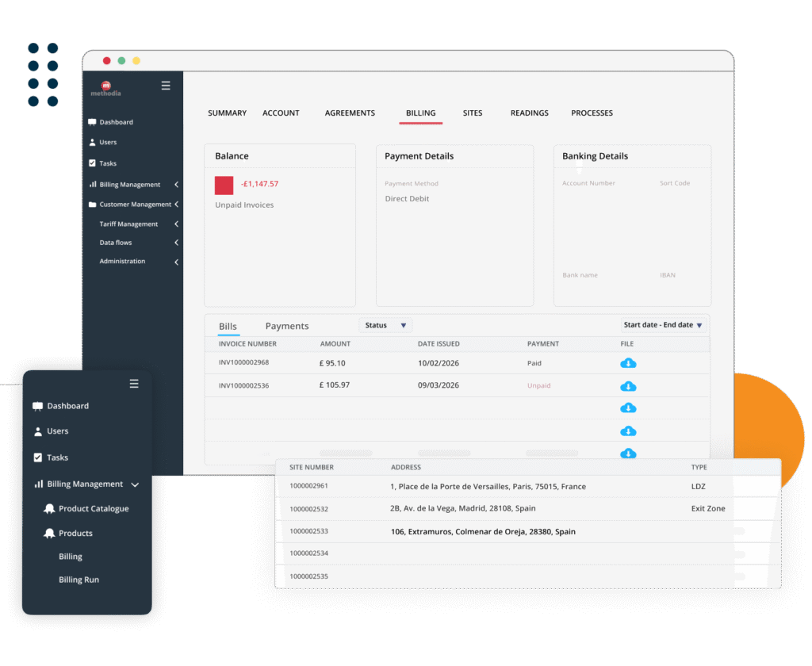
Task: Open Billing Run in the sidebar
Action: (79, 580)
